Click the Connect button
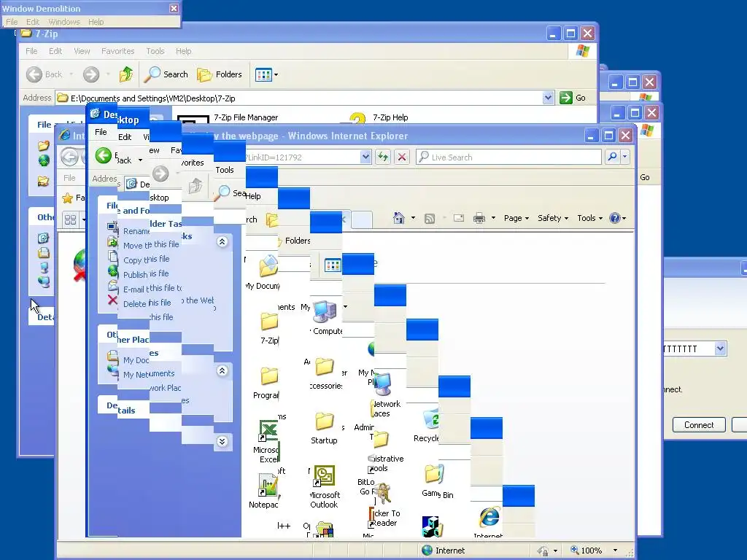 tap(699, 425)
